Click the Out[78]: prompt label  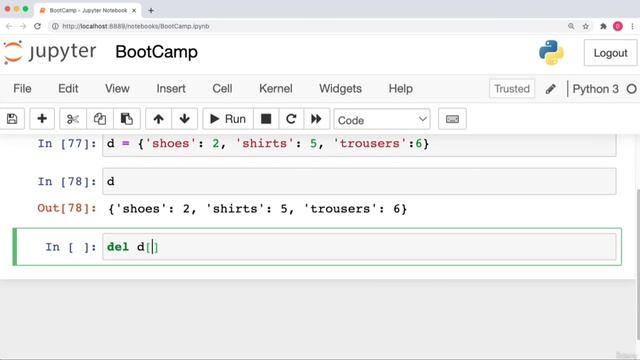[x=67, y=208]
